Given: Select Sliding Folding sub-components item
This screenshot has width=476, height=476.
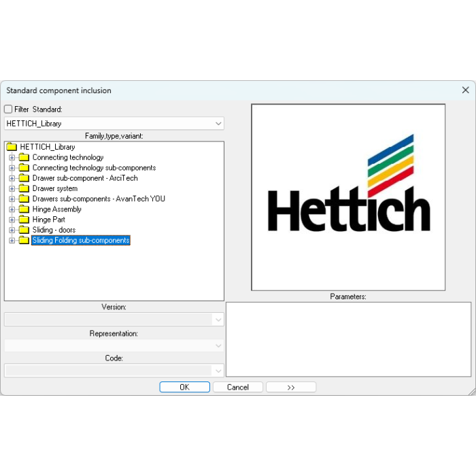Looking at the screenshot, I should pyautogui.click(x=81, y=240).
